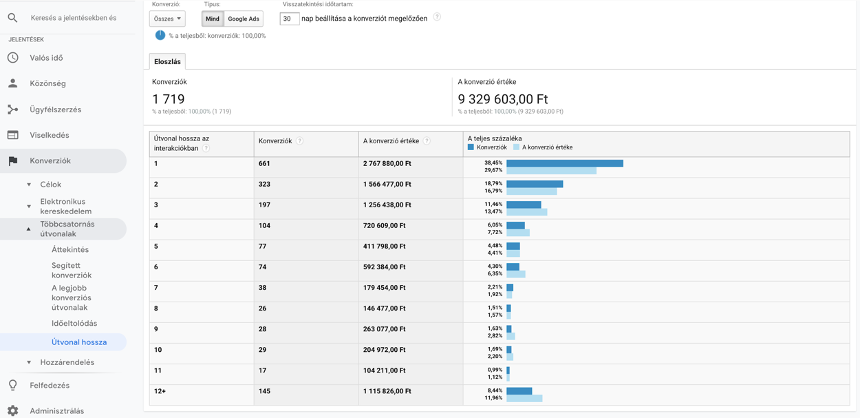
Task: Click the 8,44% percentage label
Action: 495,391
